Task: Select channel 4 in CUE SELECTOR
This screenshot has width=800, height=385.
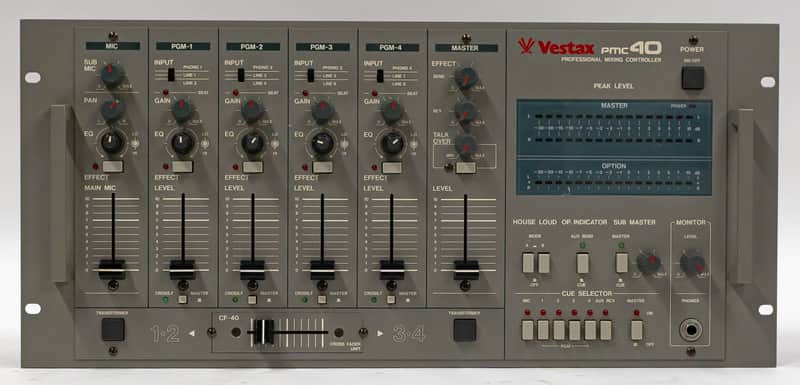Action: pyautogui.click(x=590, y=330)
